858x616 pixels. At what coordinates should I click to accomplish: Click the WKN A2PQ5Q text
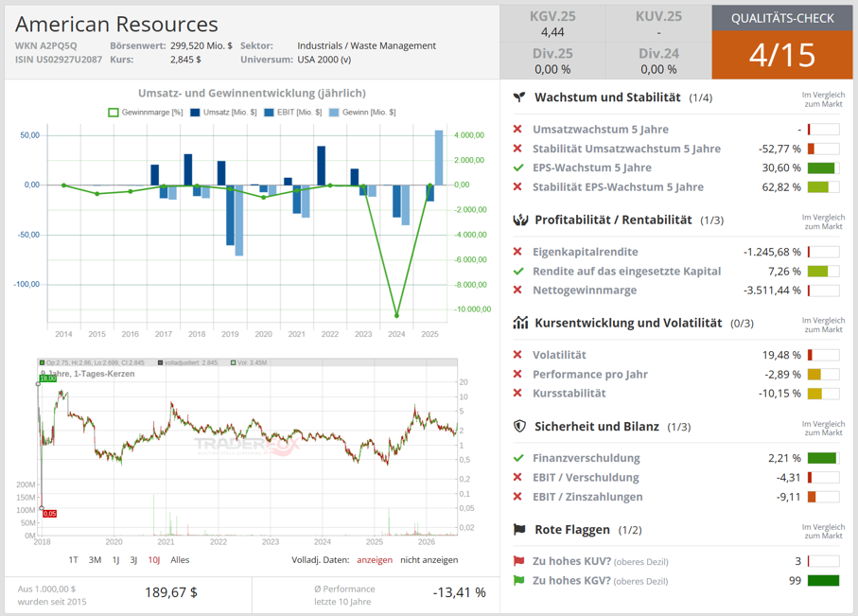46,46
